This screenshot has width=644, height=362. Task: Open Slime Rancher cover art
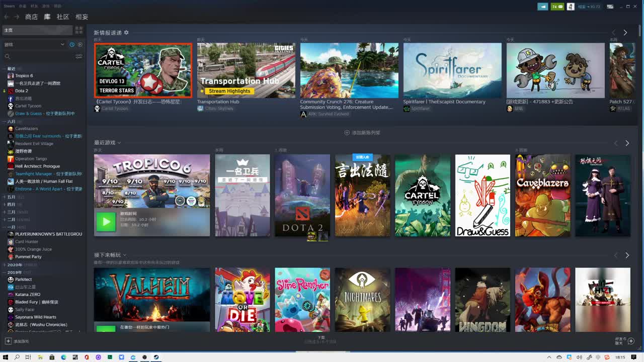click(302, 300)
